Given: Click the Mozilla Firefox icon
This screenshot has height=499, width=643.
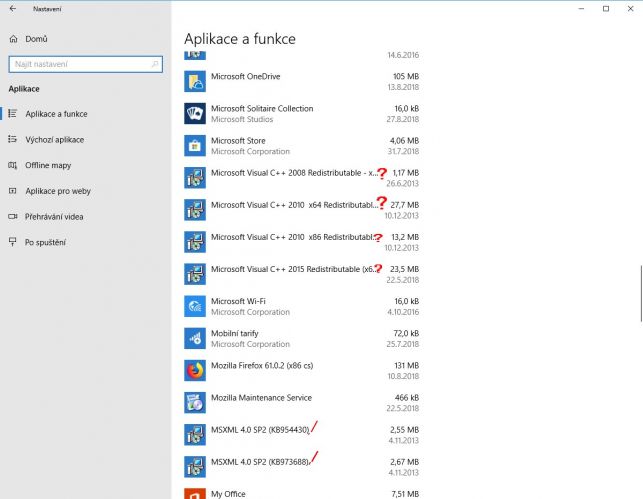Looking at the screenshot, I should [x=195, y=371].
